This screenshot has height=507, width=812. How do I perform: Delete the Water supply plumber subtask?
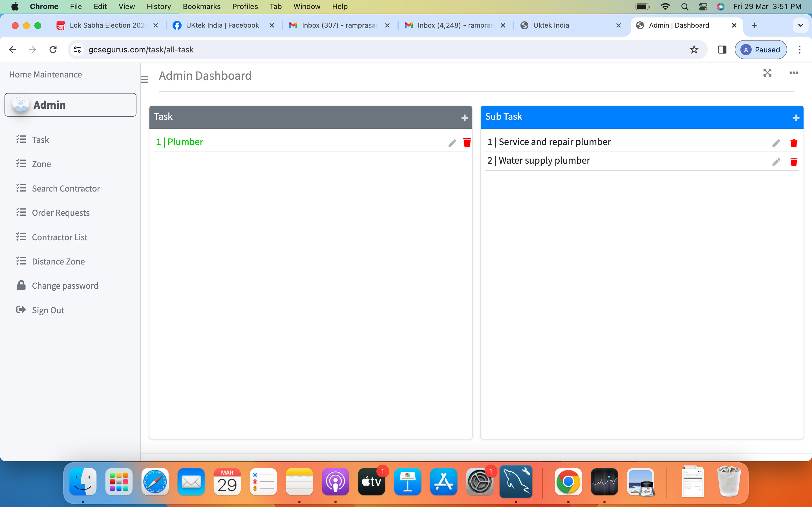click(794, 162)
